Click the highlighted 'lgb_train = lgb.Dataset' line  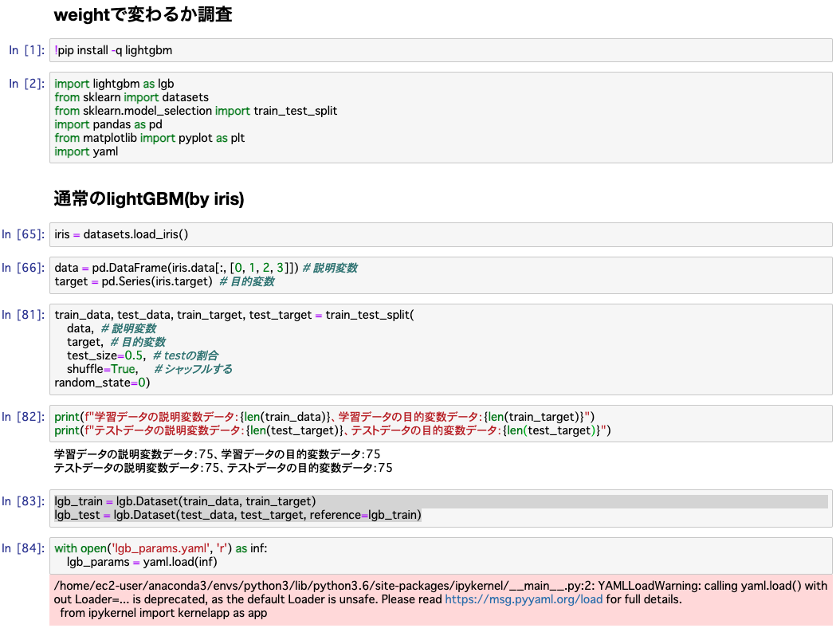[x=185, y=501]
